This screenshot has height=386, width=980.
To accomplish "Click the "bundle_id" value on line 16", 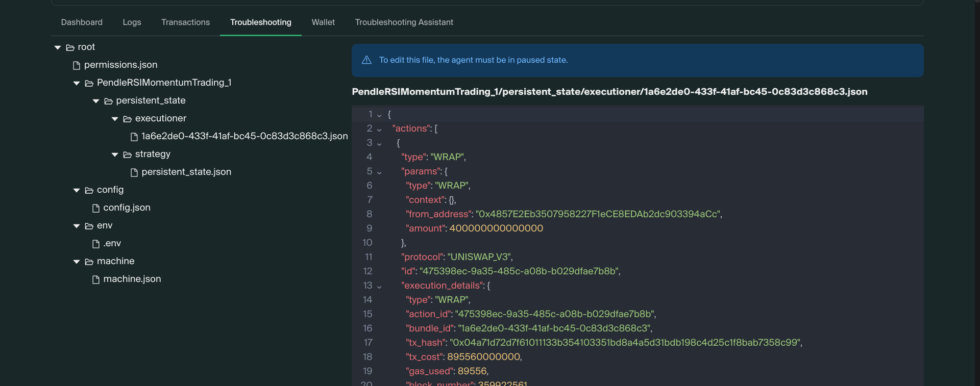I will [x=554, y=328].
